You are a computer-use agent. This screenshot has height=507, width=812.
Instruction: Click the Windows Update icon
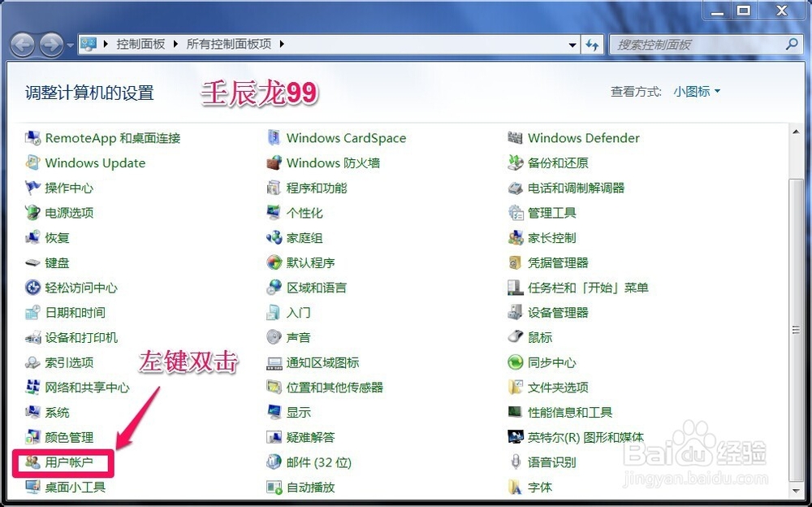[32, 162]
